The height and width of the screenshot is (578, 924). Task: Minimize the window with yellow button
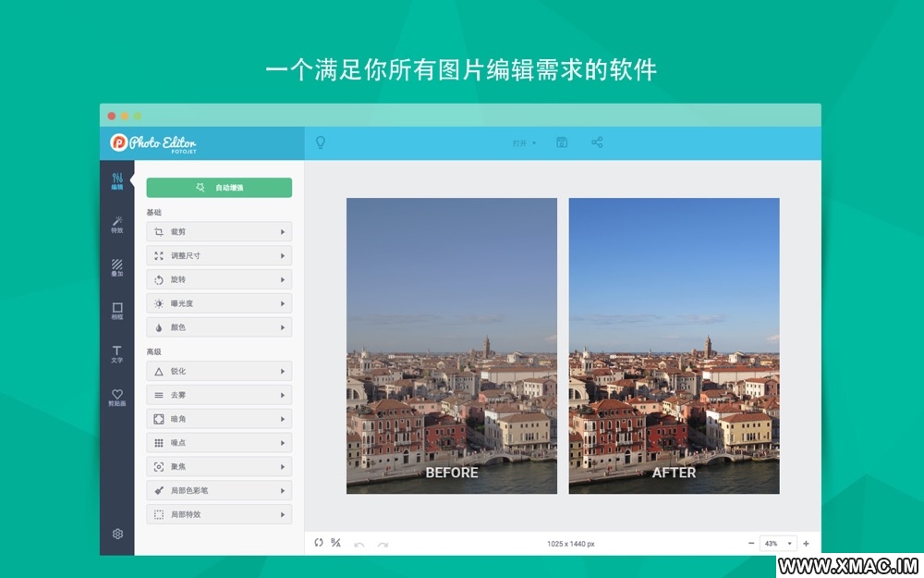coord(125,117)
